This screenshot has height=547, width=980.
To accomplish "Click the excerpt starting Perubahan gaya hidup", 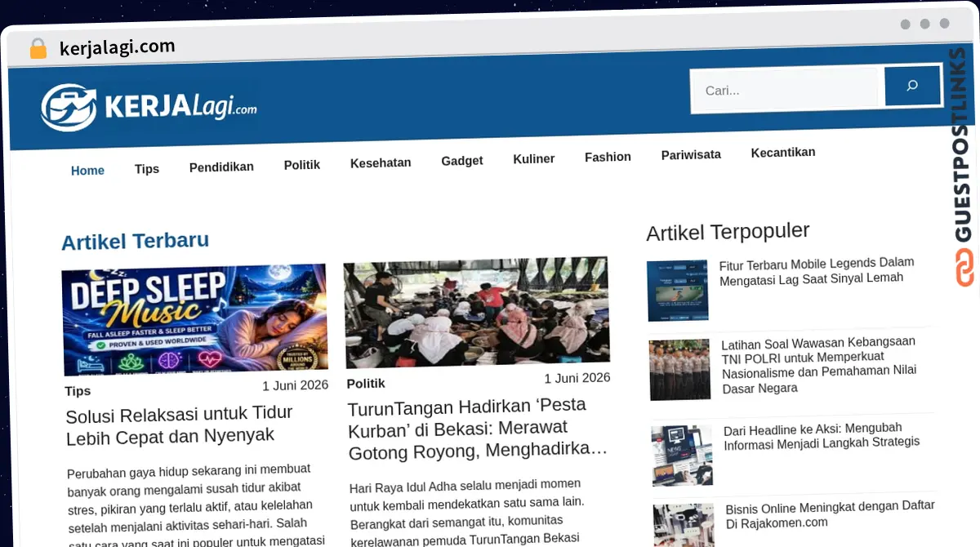I will (194, 505).
